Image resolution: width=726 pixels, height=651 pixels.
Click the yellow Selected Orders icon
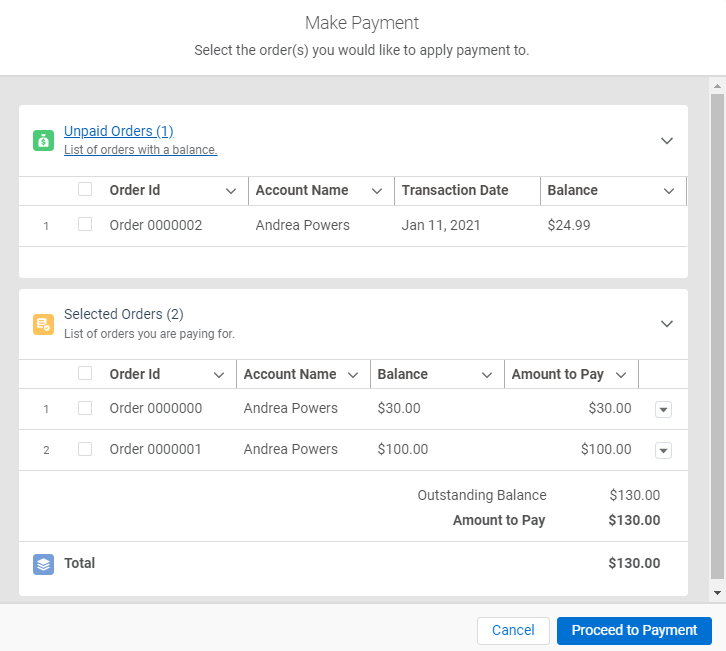point(43,324)
